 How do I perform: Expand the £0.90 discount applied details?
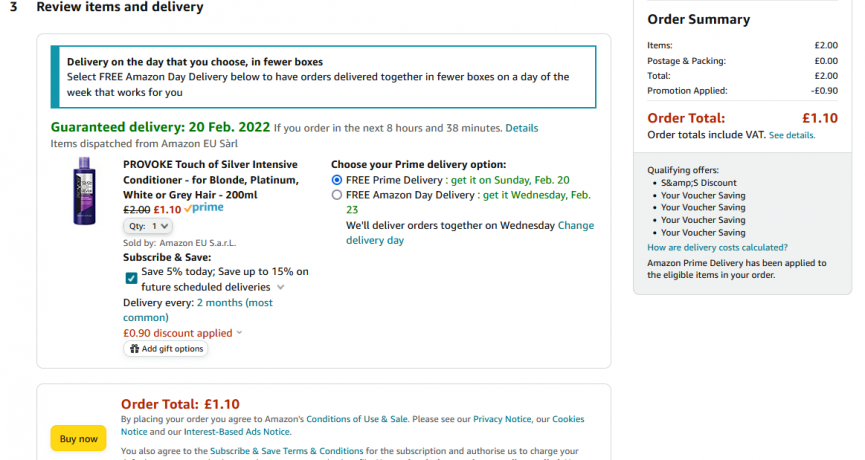coord(239,333)
